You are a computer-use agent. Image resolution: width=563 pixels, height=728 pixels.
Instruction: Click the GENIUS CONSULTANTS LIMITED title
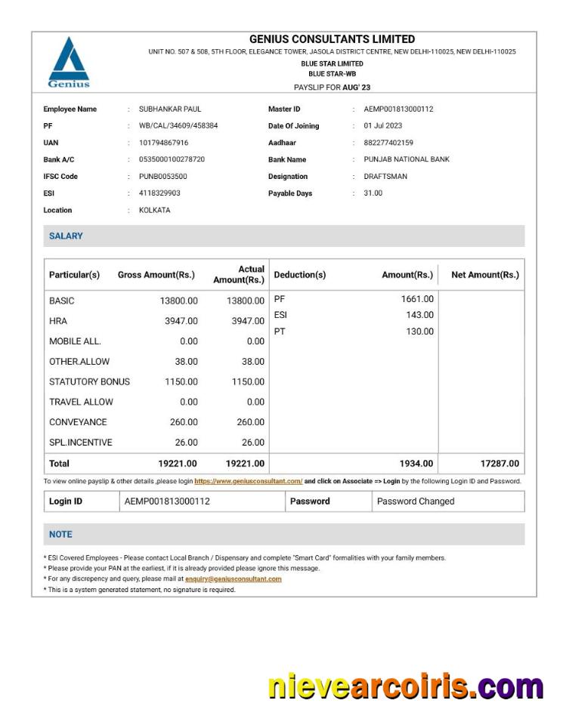(332, 39)
